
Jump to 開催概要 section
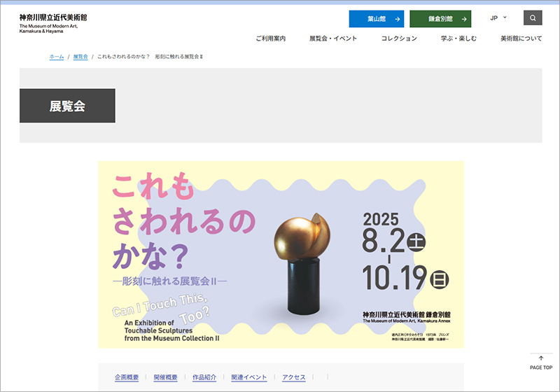pos(166,377)
